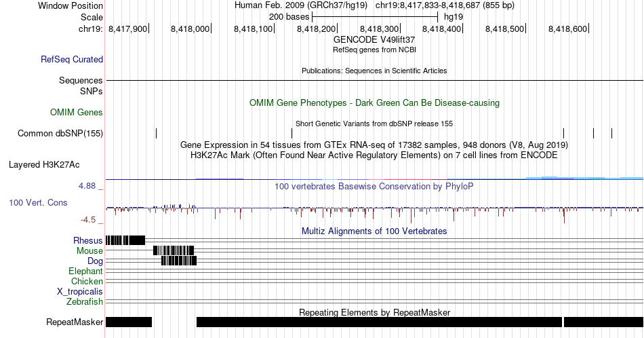Click the 4.88 conservation upper limit value
This screenshot has width=644, height=338.
[87, 186]
